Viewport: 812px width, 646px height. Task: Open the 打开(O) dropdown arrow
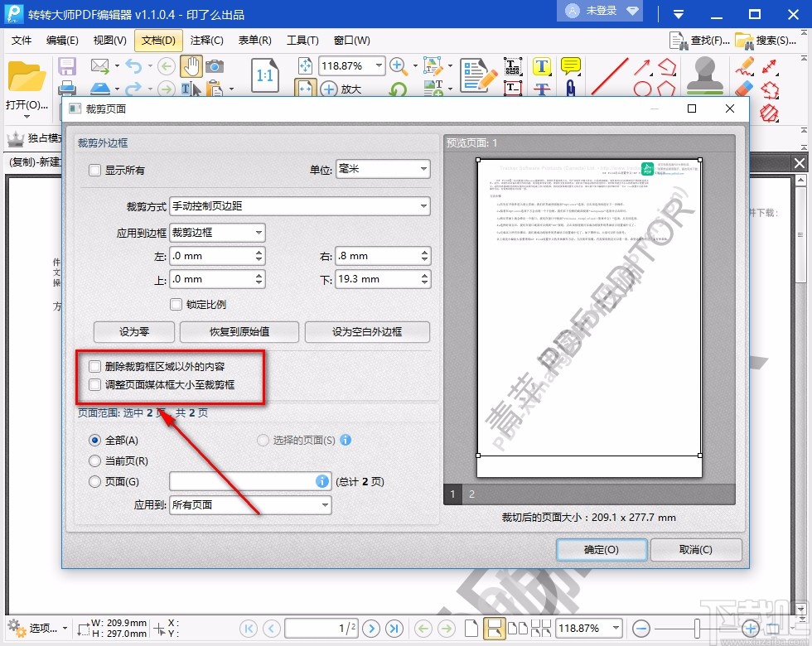pos(27,117)
